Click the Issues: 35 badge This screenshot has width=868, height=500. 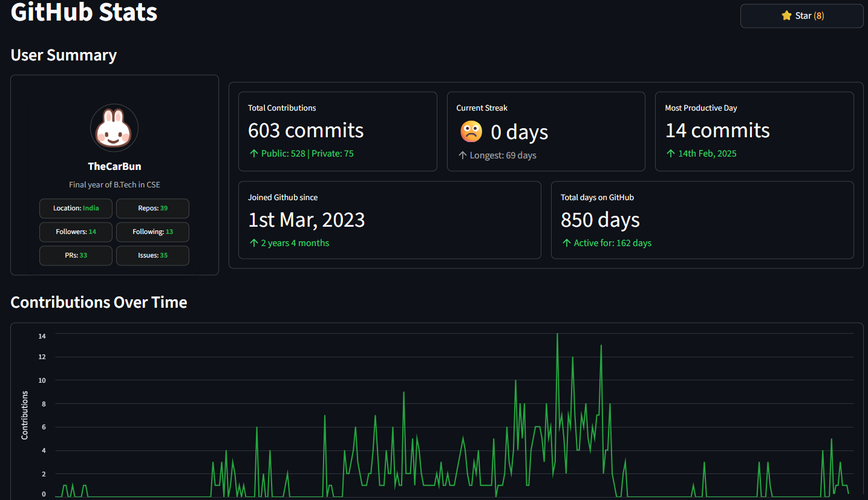click(152, 255)
